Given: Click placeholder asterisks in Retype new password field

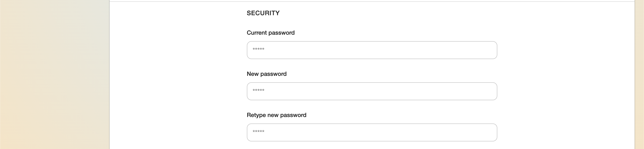Looking at the screenshot, I should click(258, 132).
